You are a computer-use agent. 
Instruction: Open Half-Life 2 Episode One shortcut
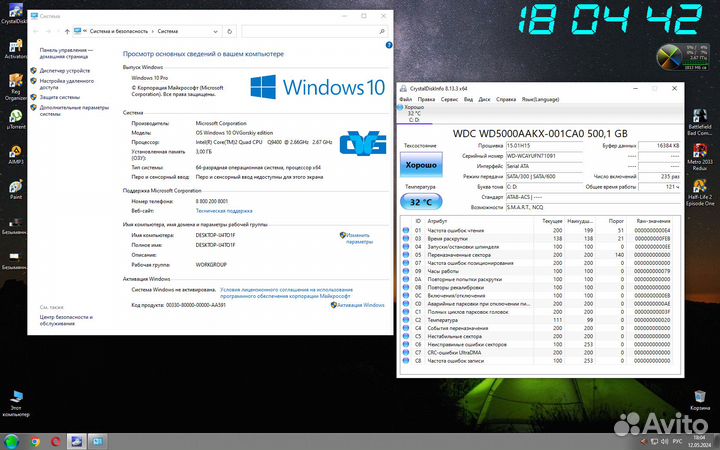click(699, 192)
